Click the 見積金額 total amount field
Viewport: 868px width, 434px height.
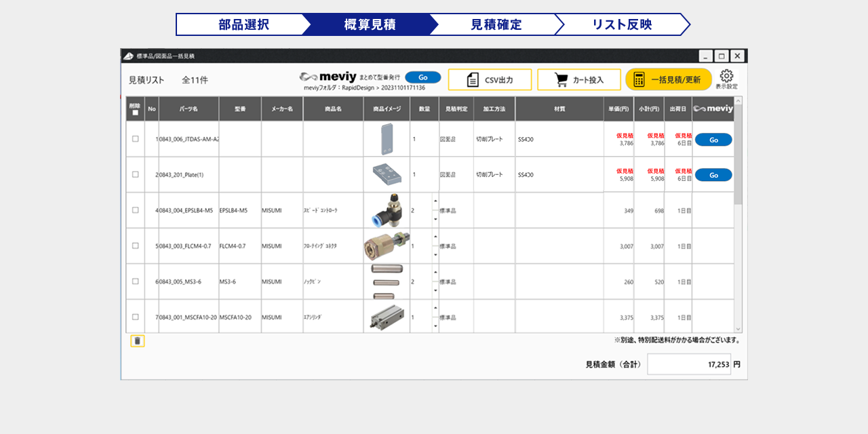(688, 364)
